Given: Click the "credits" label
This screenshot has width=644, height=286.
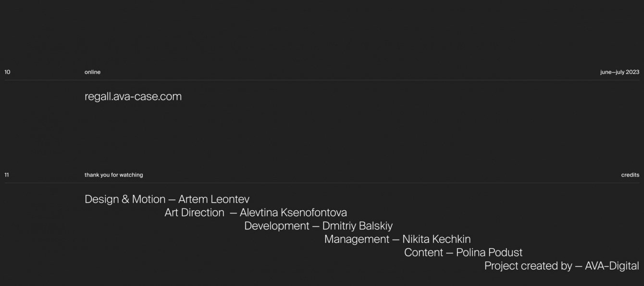Looking at the screenshot, I should pos(630,175).
